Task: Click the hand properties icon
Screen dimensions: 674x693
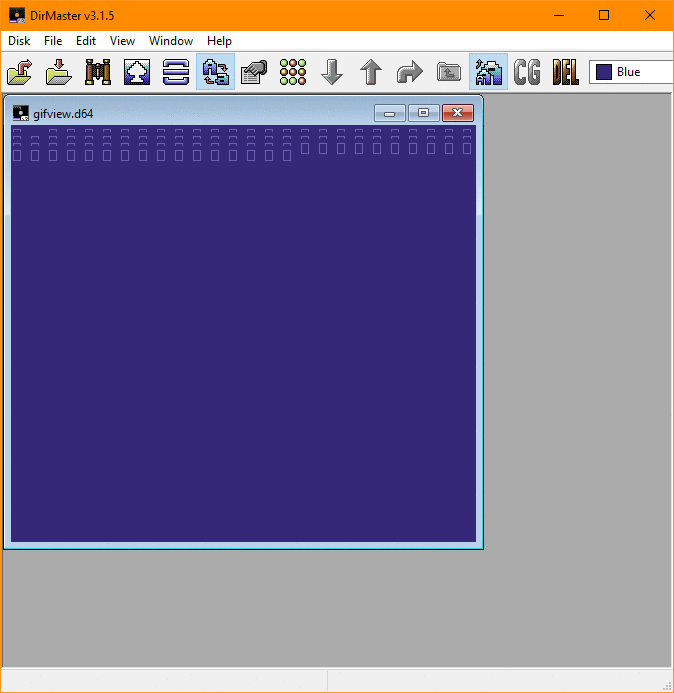Action: pyautogui.click(x=254, y=72)
